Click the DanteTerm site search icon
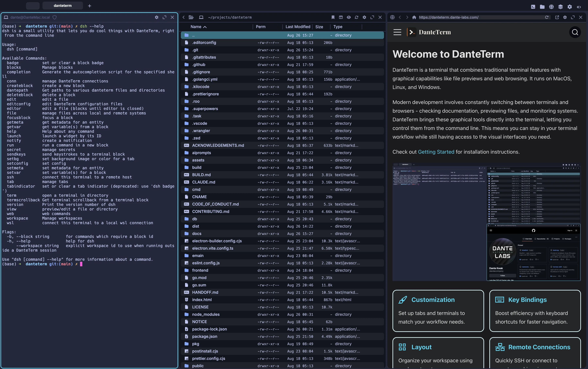 tap(575, 32)
